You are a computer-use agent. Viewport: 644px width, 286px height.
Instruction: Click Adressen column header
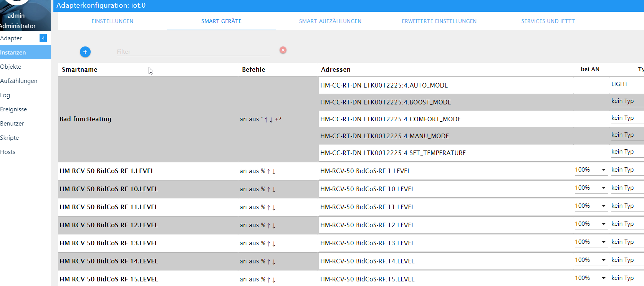336,69
